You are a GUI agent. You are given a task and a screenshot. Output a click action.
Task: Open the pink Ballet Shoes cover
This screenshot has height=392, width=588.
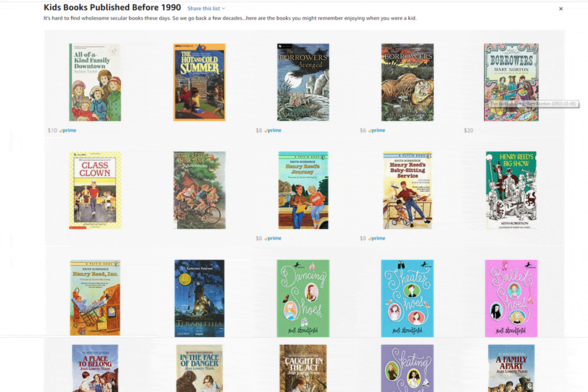(x=511, y=298)
